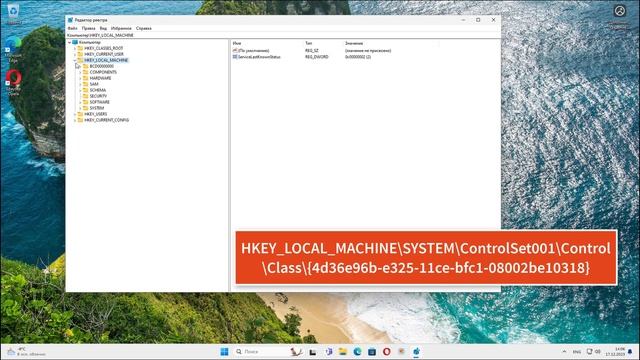The width and height of the screenshot is (640, 360).
Task: Show hidden system tray icons
Action: pyautogui.click(x=564, y=351)
